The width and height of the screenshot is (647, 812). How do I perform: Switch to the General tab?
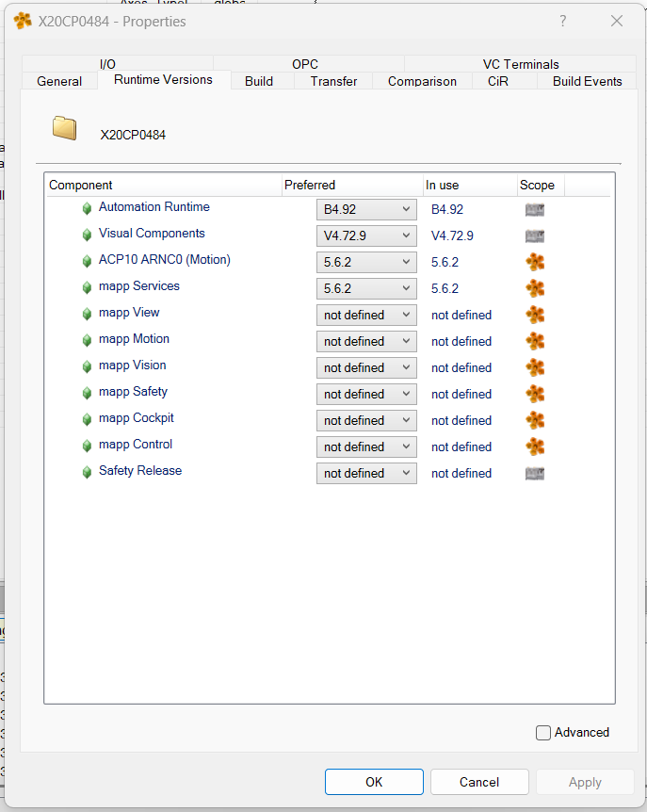pyautogui.click(x=59, y=81)
